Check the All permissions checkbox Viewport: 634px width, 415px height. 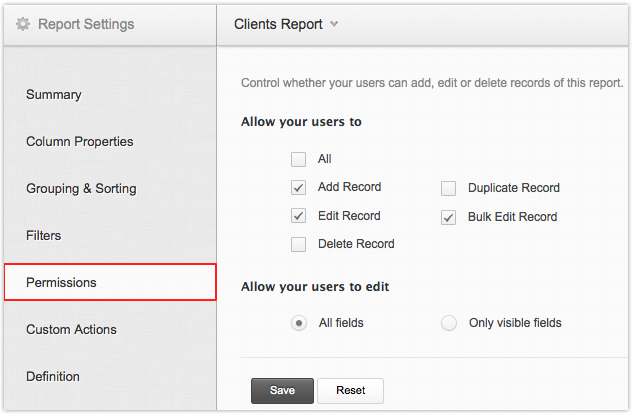click(x=298, y=159)
